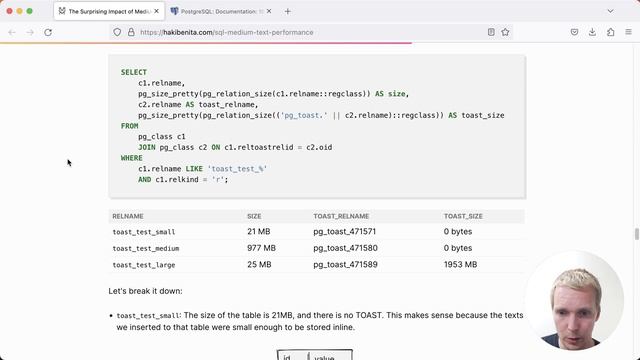Bookmark this page with star
Viewport: 640px width, 360px height.
click(505, 32)
